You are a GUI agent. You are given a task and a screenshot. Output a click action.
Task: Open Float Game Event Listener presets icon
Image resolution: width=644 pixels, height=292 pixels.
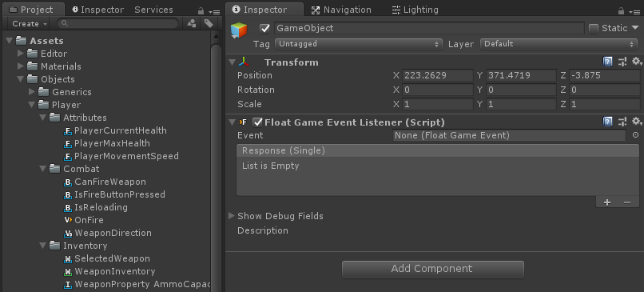622,122
